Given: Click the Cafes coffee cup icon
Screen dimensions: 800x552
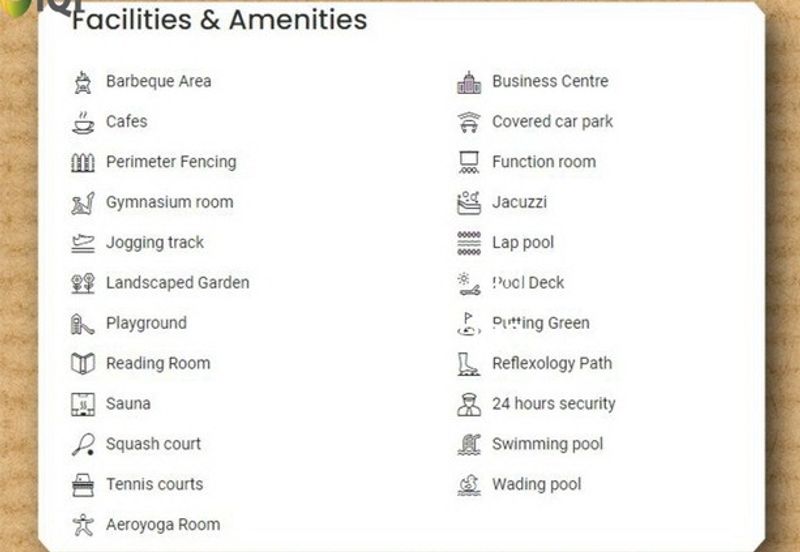Looking at the screenshot, I should tap(83, 122).
